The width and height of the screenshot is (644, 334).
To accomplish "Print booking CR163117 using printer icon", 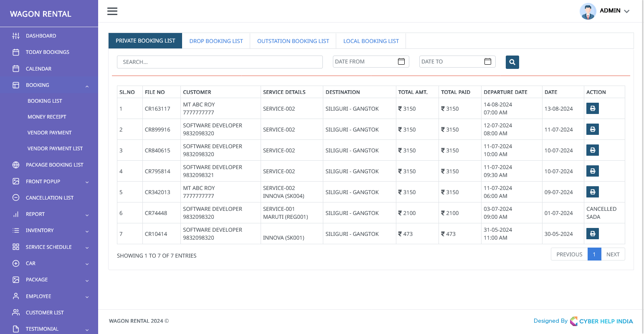I will tap(592, 109).
